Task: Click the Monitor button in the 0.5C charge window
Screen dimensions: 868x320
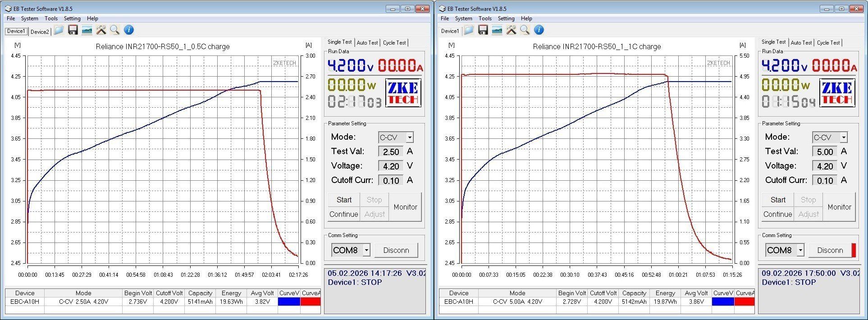Action: (405, 207)
